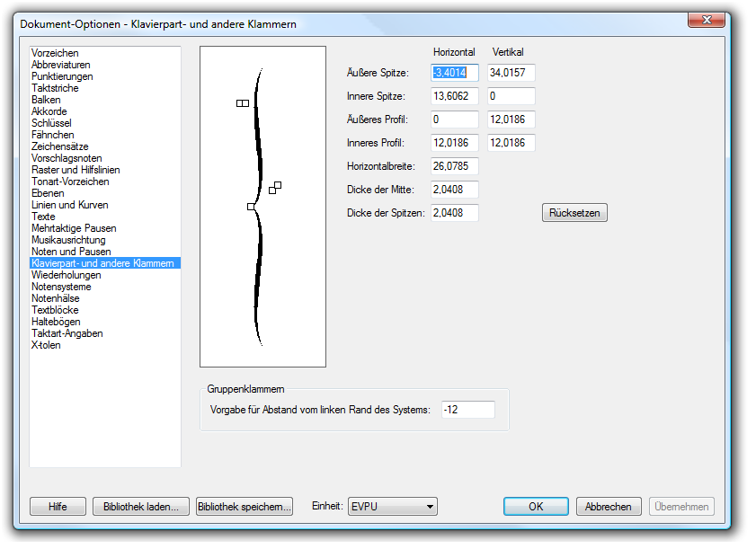Click the Innere Spitze vertical field
The width and height of the screenshot is (756, 549).
[511, 96]
